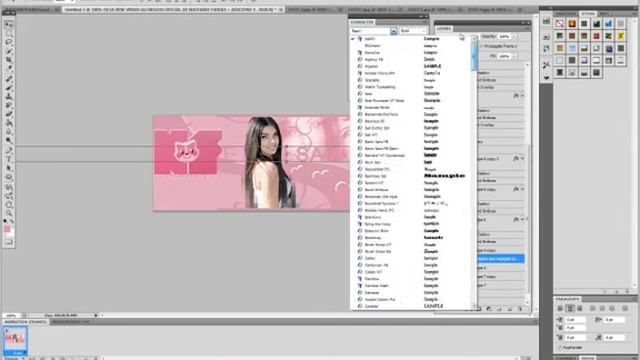This screenshot has width=640, height=360.
Task: Select the Path Selection tool
Action: (9, 168)
